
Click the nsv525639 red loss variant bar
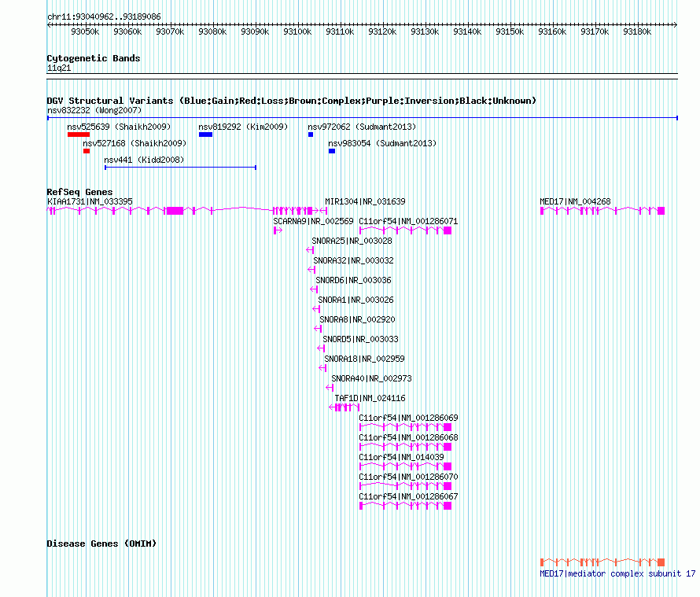point(79,135)
